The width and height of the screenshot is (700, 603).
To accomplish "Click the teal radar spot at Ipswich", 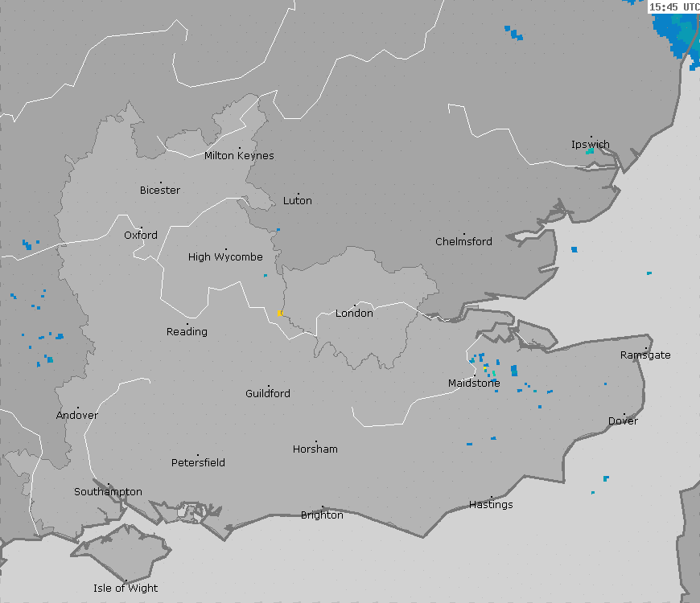I will [x=590, y=150].
